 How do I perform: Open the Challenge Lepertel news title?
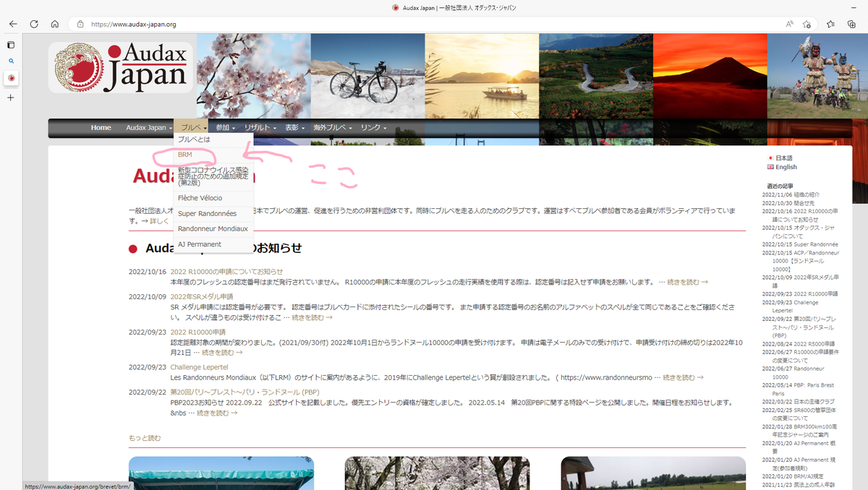[199, 367]
